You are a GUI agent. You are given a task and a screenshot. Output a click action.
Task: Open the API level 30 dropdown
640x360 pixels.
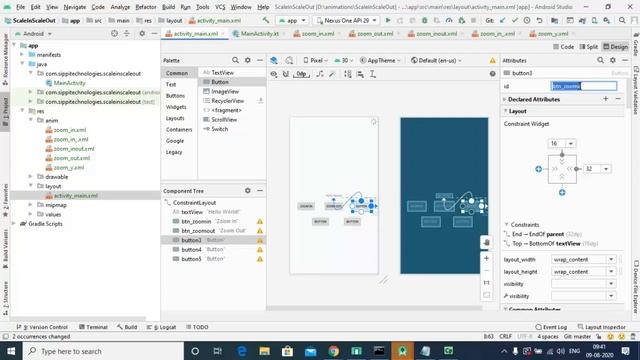[344, 60]
